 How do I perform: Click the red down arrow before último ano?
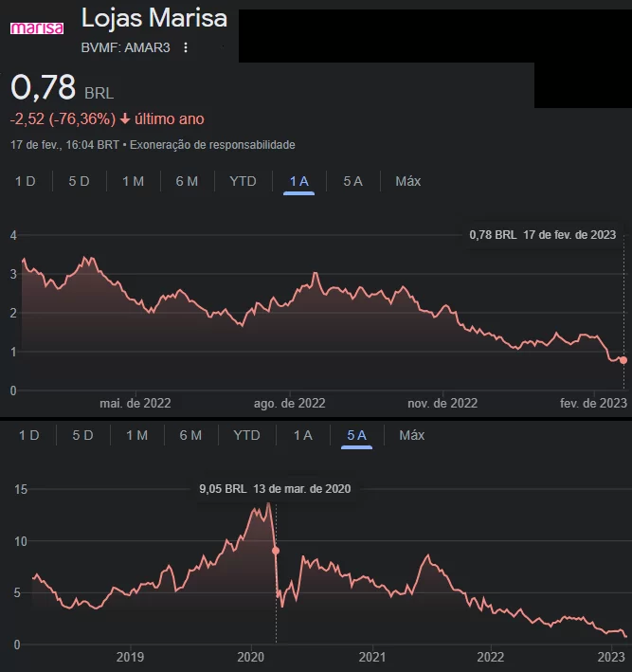(x=125, y=118)
